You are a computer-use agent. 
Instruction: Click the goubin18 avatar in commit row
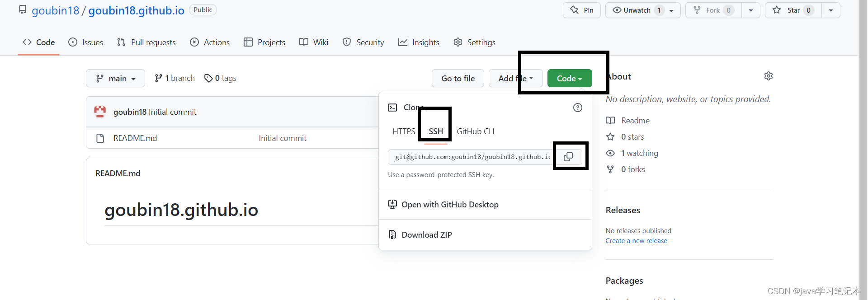pos(100,112)
